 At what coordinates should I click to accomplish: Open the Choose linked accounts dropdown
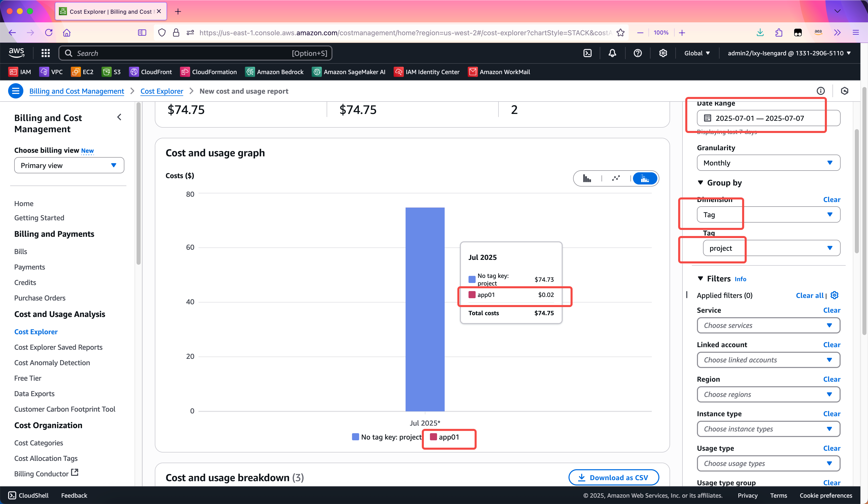[769, 360]
